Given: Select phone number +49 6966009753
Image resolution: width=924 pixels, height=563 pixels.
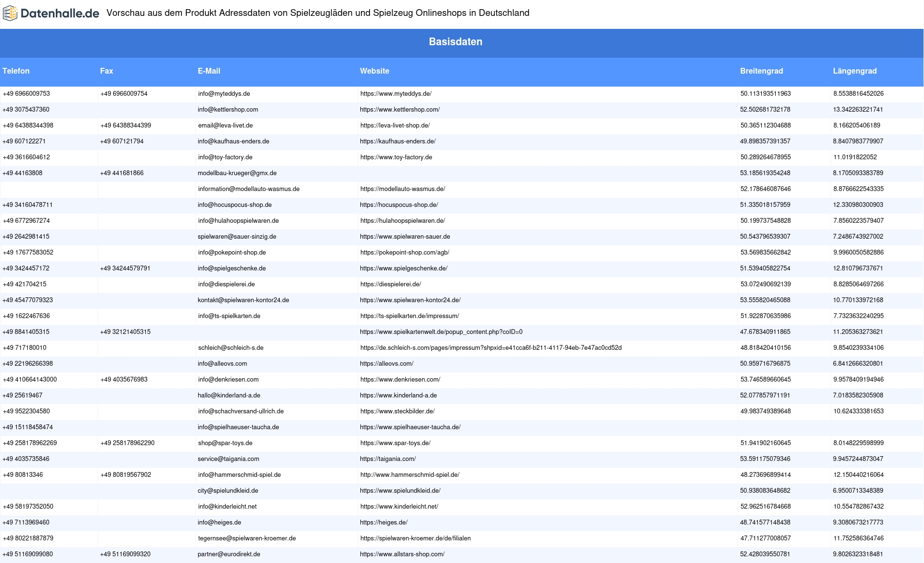Looking at the screenshot, I should click(26, 94).
